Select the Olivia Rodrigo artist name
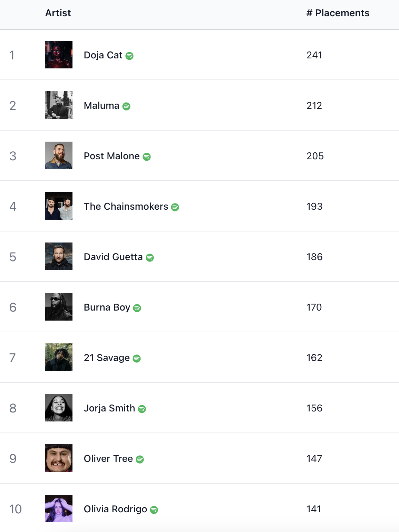This screenshot has height=532, width=399. (115, 509)
